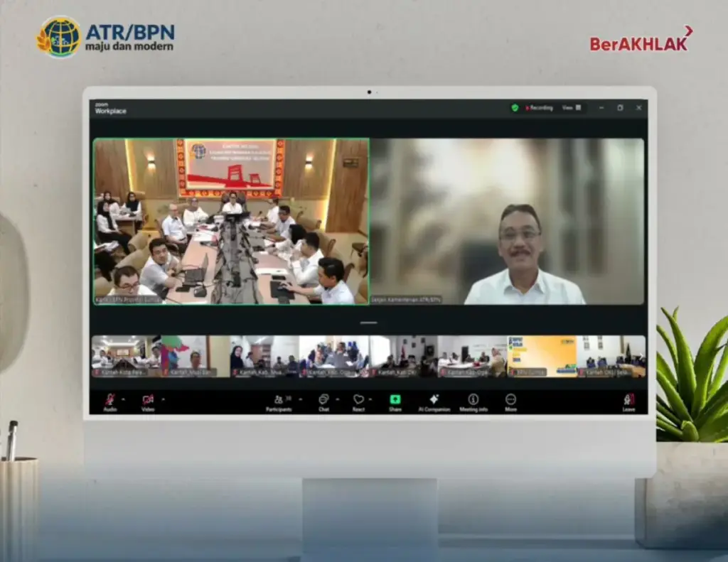The image size is (728, 562).
Task: Click the green encryption shield icon
Action: click(x=515, y=108)
